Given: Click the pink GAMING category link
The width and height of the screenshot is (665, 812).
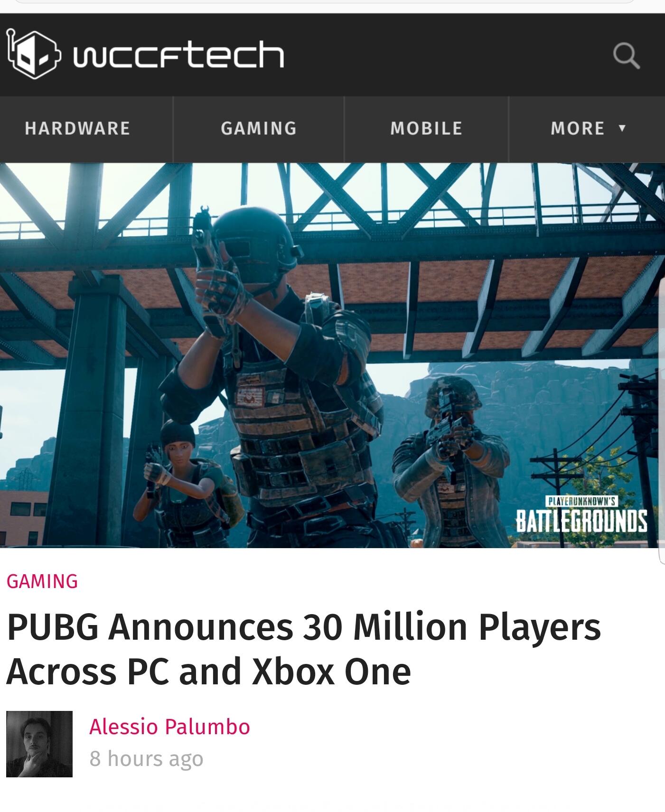Looking at the screenshot, I should 42,581.
